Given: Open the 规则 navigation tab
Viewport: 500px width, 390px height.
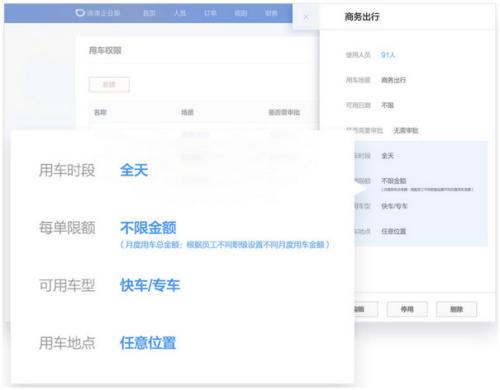Looking at the screenshot, I should (x=241, y=13).
